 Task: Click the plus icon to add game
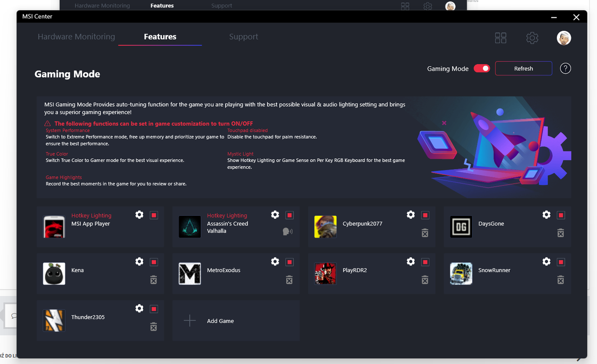(x=189, y=321)
